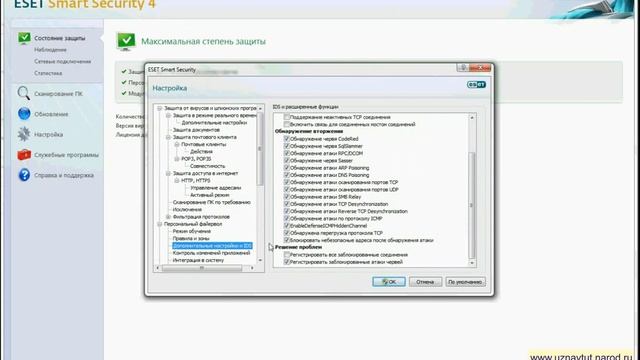Toggle UDP port scanning attack detection
This screenshot has height=360, width=640.
(287, 189)
